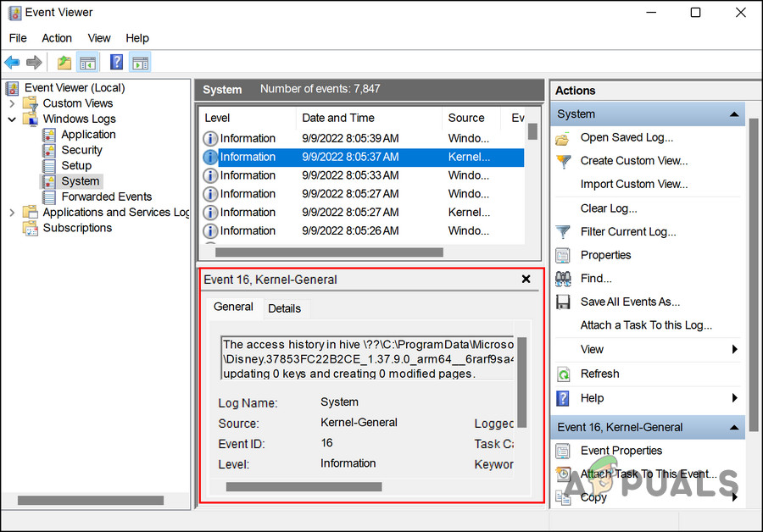Click the Back arrow toolbar icon
Screen dimensions: 763x532
click(x=12, y=62)
